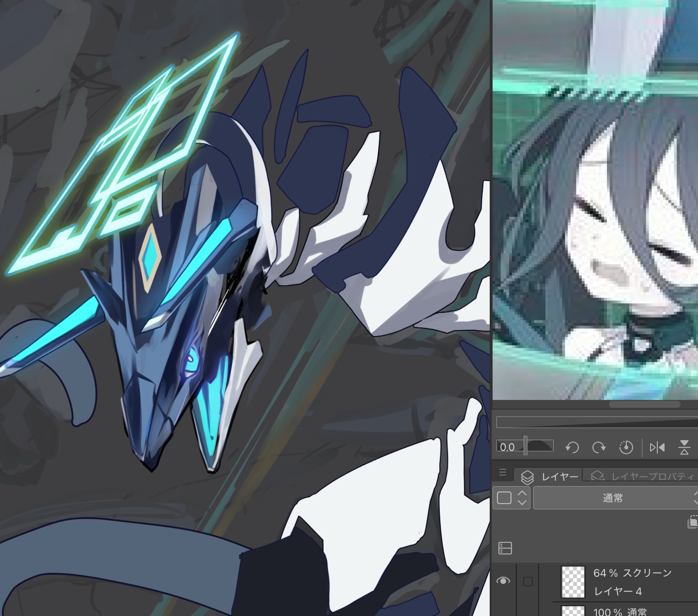Click the layer list display icon

pos(505,548)
